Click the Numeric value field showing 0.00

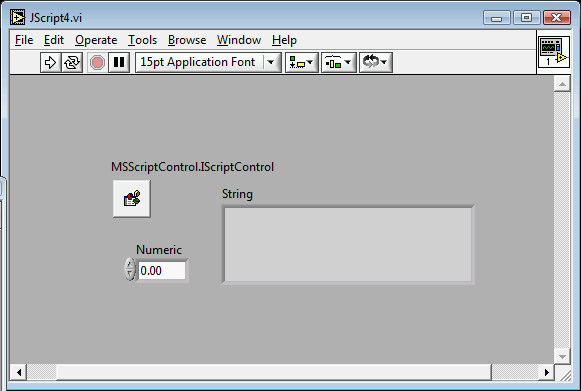coord(162,271)
